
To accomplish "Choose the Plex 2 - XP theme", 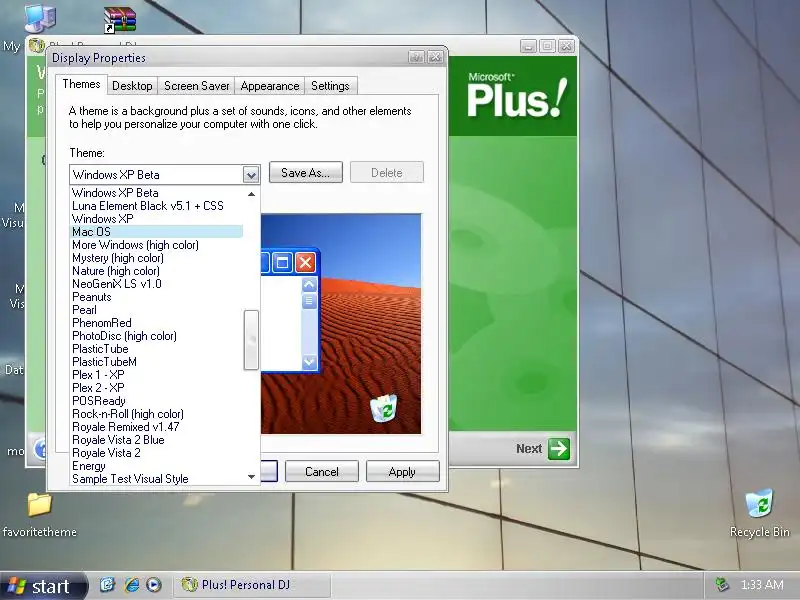I will pos(156,388).
